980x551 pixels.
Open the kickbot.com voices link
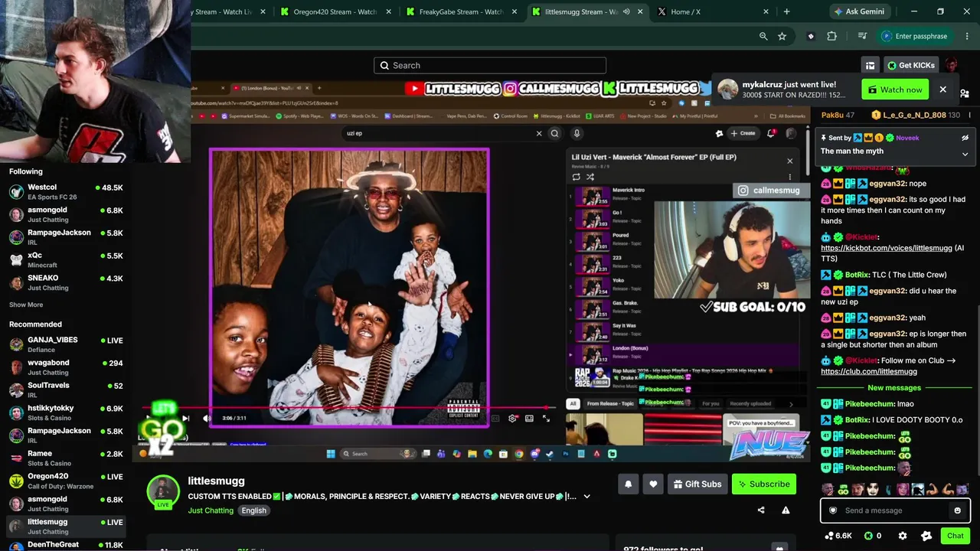pos(887,248)
